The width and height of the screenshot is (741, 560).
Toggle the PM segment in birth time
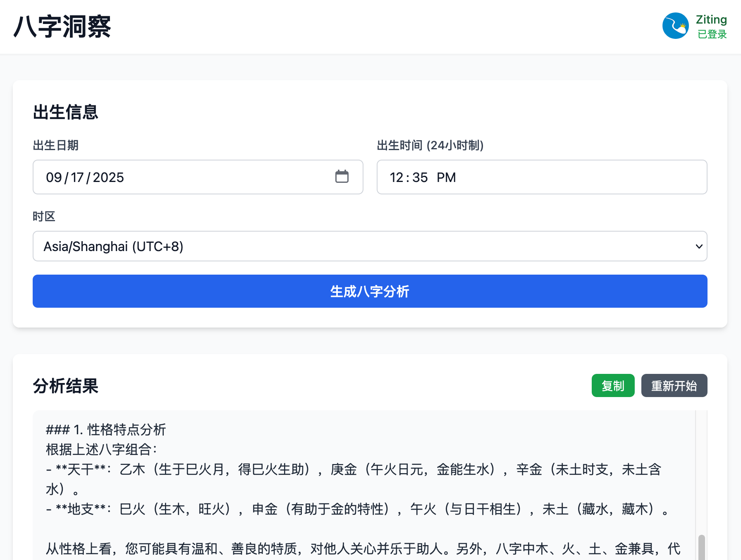click(x=446, y=177)
